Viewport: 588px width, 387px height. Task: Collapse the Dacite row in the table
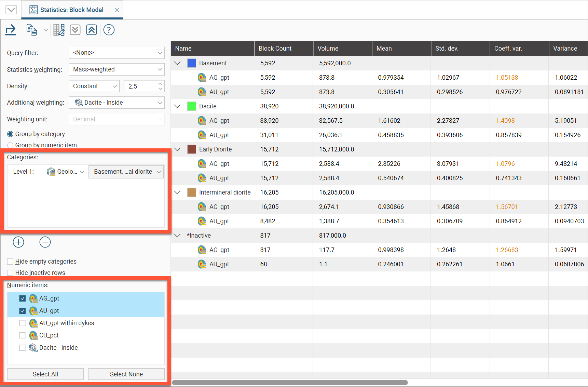click(177, 106)
